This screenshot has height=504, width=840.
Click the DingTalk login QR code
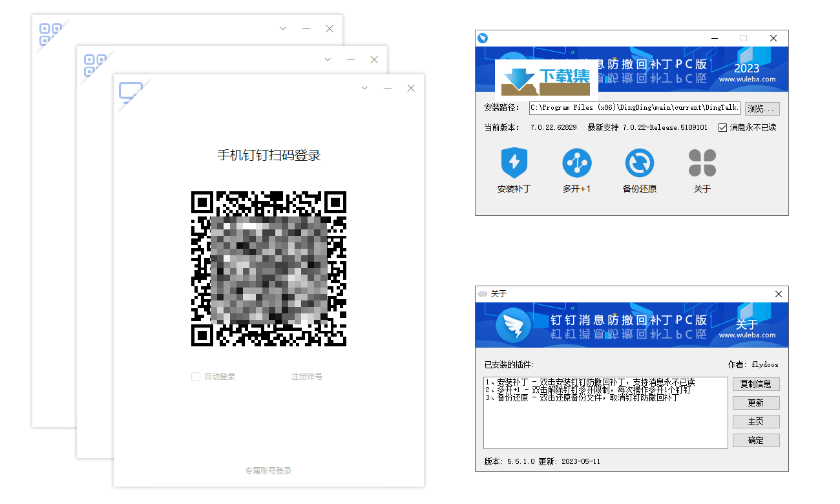pos(269,269)
